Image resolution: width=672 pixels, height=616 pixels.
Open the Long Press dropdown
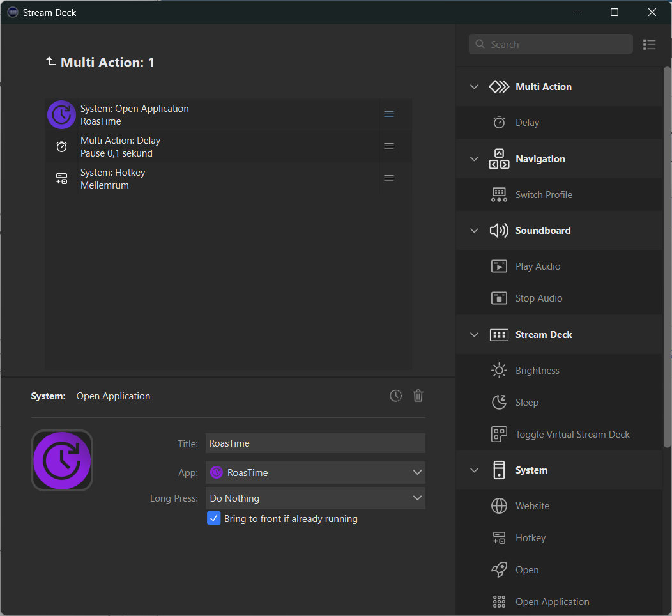tap(315, 498)
